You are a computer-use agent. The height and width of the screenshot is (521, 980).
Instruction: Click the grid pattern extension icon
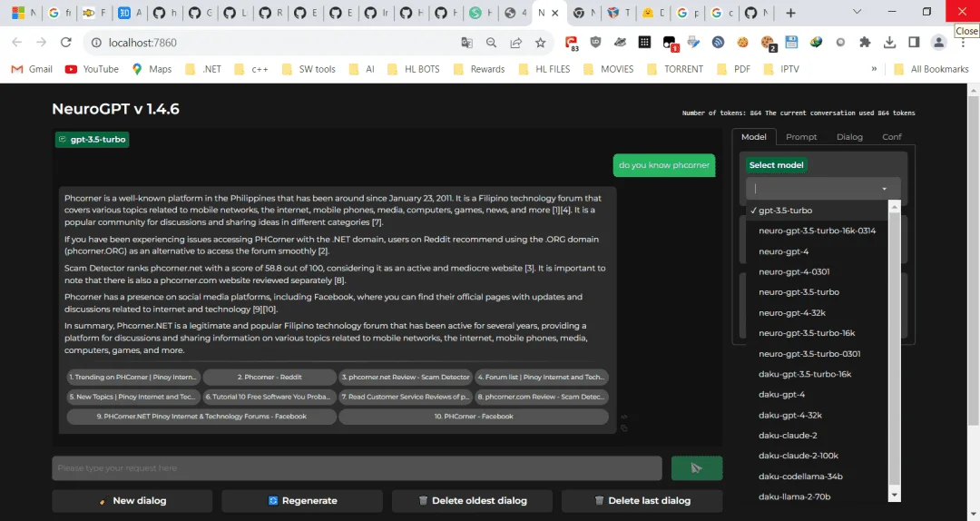pyautogui.click(x=644, y=43)
